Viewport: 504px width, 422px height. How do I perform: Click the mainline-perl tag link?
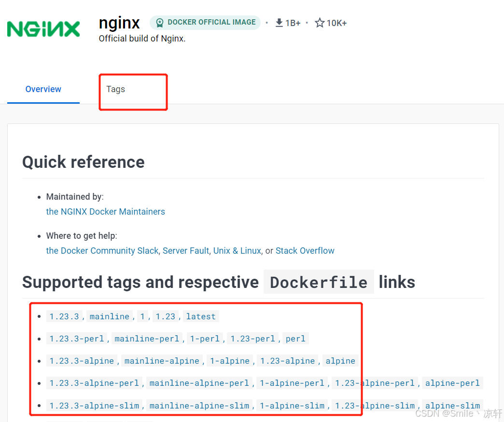[147, 339]
